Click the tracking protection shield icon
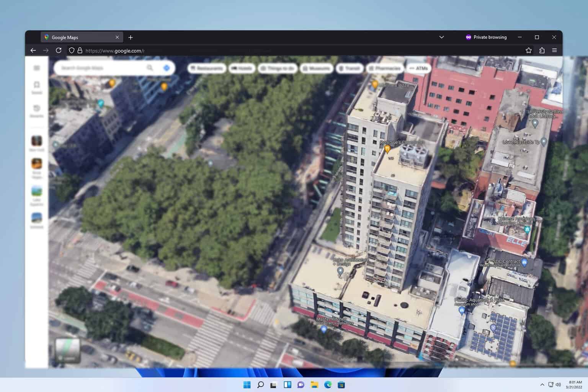The image size is (588, 392). (72, 50)
